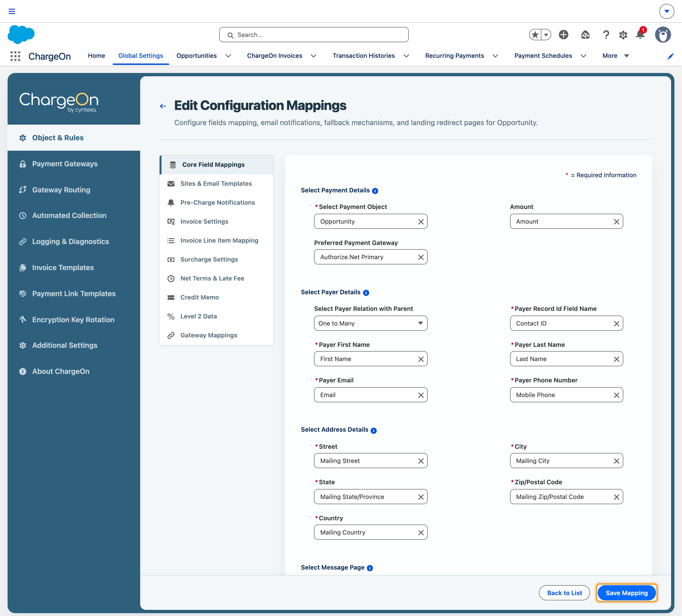Image resolution: width=682 pixels, height=616 pixels.
Task: Open the App Launcher grid icon
Action: click(15, 56)
